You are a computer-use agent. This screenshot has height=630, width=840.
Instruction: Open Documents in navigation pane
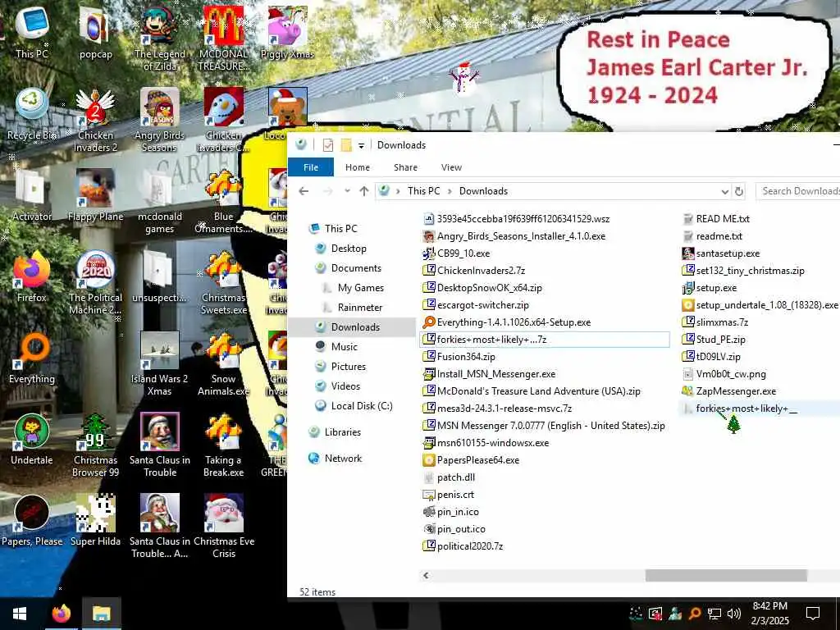click(356, 268)
